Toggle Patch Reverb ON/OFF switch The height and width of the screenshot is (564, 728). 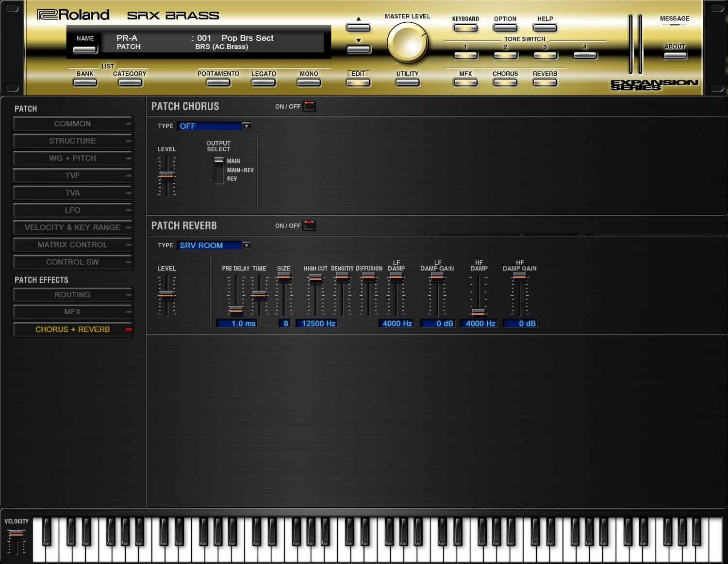tap(309, 226)
